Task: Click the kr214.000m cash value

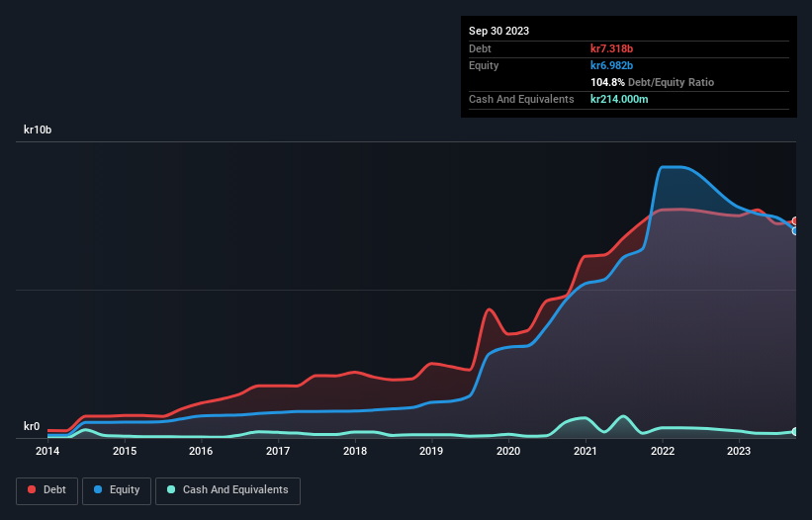Action: tap(619, 99)
